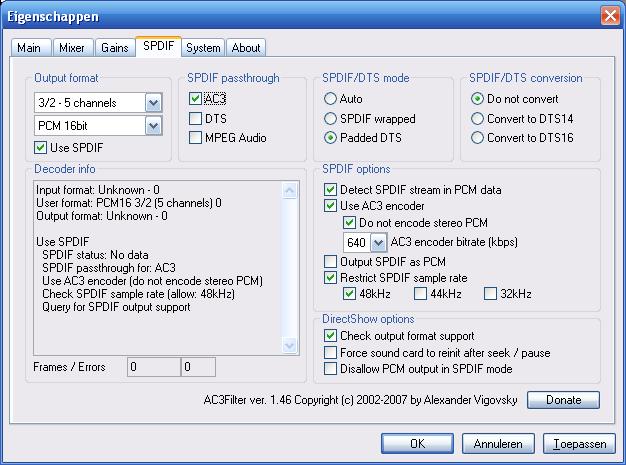Enable the 44kHz sample rate option
The height and width of the screenshot is (465, 626).
420,294
